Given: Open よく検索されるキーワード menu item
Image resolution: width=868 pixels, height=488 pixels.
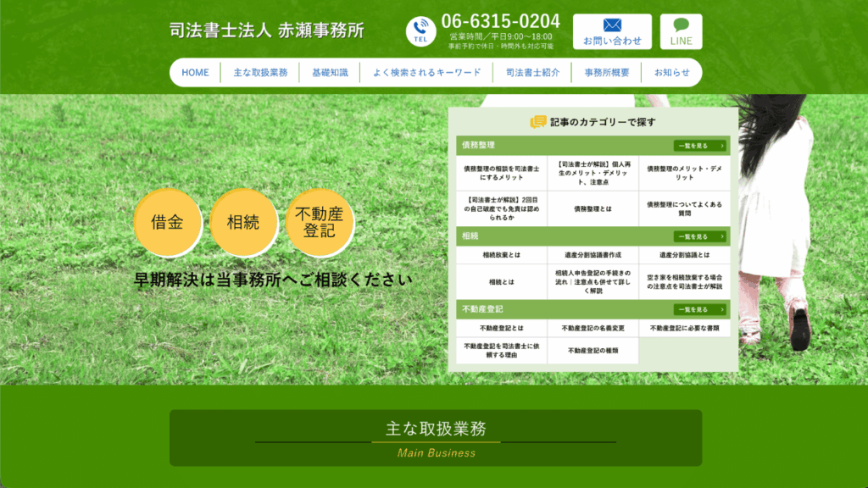Looking at the screenshot, I should (x=427, y=73).
